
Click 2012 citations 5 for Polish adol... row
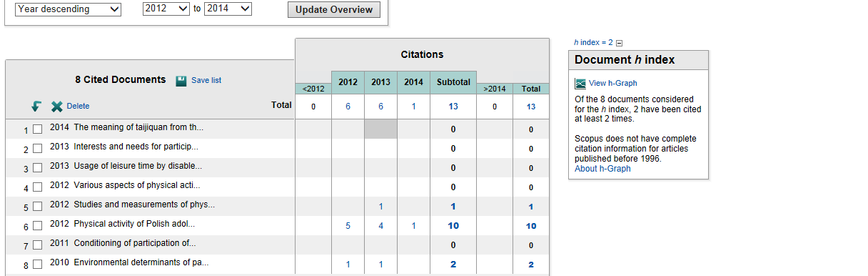coord(348,226)
